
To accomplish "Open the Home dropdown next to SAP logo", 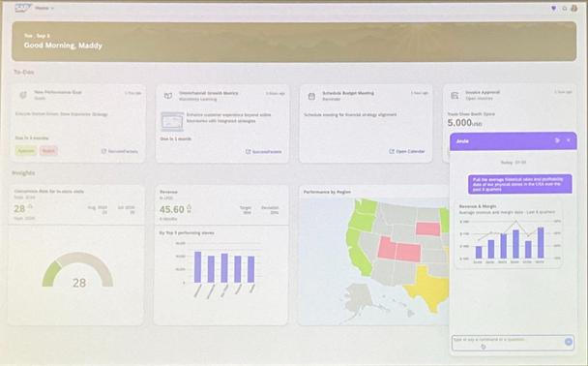I will (44, 8).
